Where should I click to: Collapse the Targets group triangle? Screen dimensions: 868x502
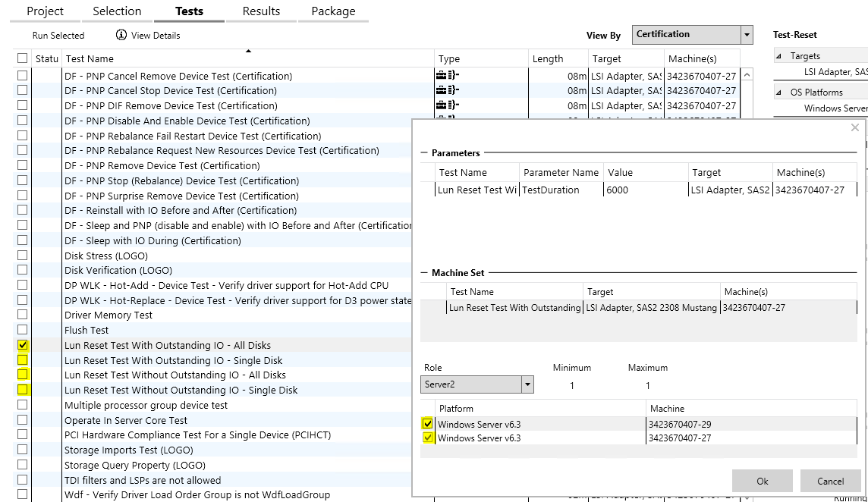tap(780, 56)
